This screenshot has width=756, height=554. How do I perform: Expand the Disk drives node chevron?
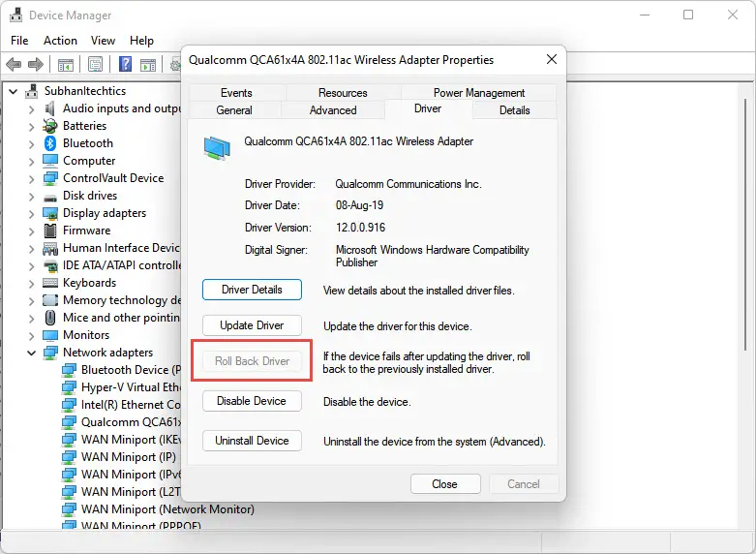[x=31, y=197]
